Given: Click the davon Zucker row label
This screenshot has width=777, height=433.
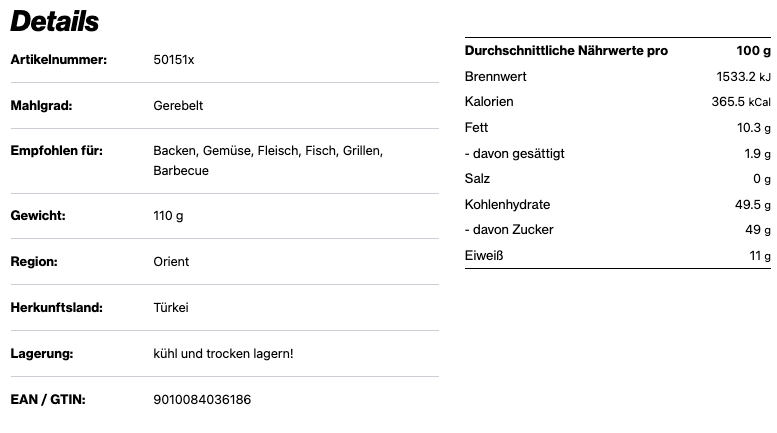Looking at the screenshot, I should (509, 230).
